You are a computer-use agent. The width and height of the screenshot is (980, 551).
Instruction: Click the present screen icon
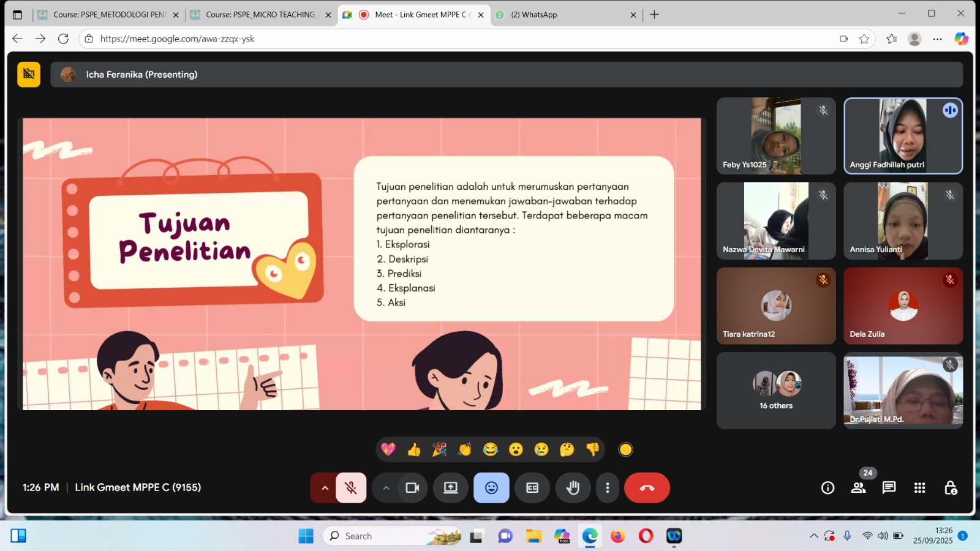click(x=451, y=488)
